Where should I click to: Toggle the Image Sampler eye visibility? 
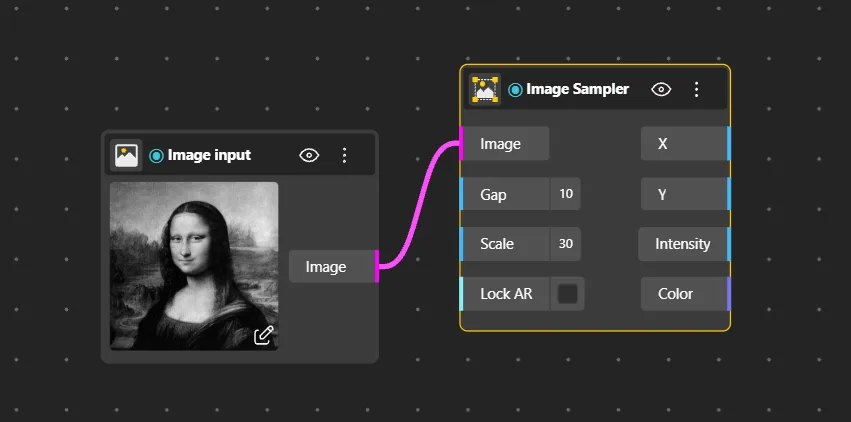[x=661, y=89]
